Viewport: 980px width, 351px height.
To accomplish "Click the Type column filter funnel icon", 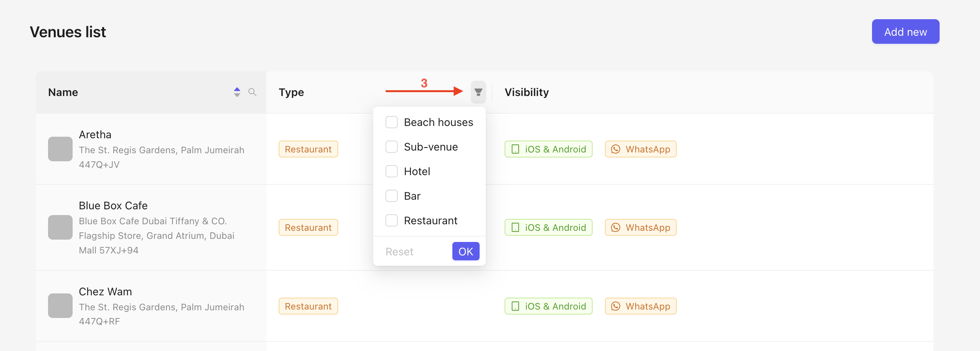I will (x=478, y=92).
